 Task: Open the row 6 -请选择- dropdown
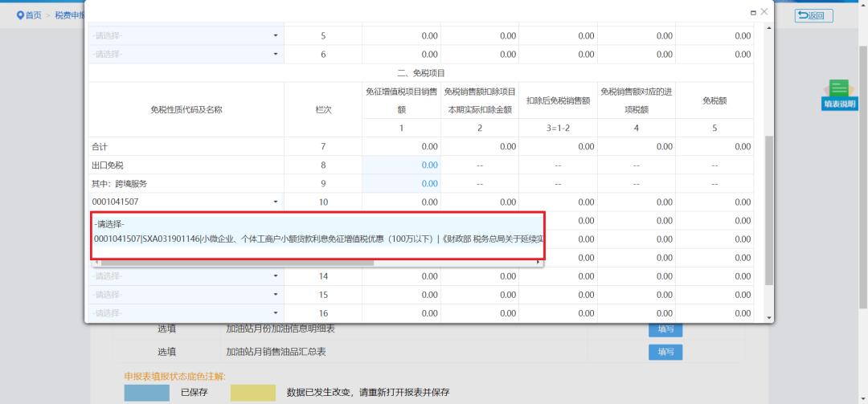pyautogui.click(x=186, y=55)
